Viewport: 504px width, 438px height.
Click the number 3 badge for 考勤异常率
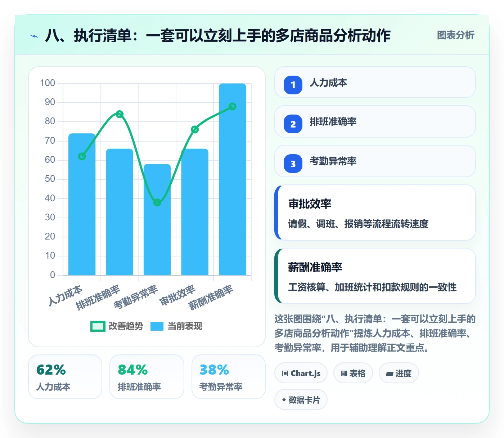[x=293, y=164]
